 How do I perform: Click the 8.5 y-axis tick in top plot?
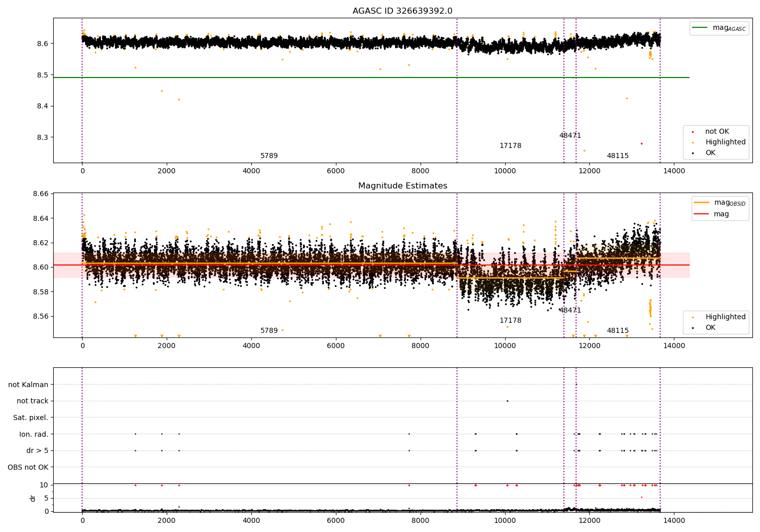coord(42,75)
